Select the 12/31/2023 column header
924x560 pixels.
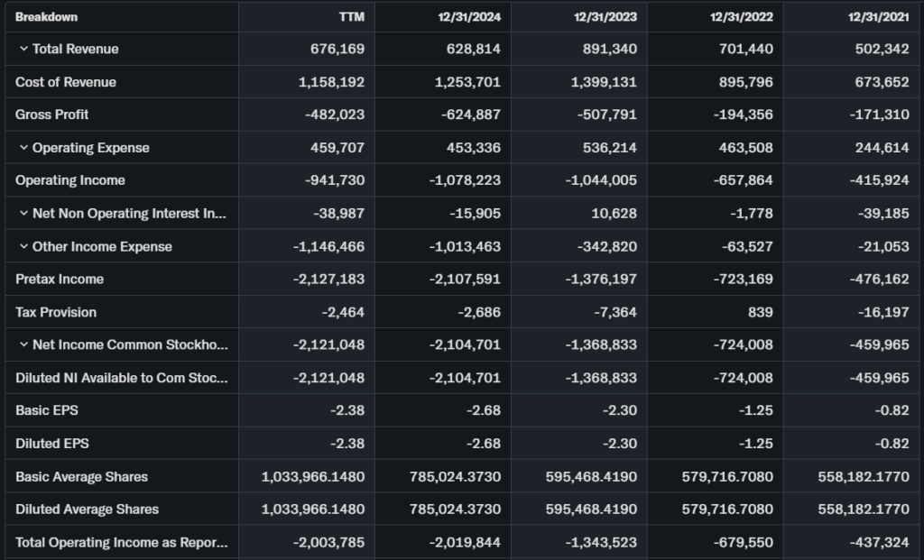point(605,17)
